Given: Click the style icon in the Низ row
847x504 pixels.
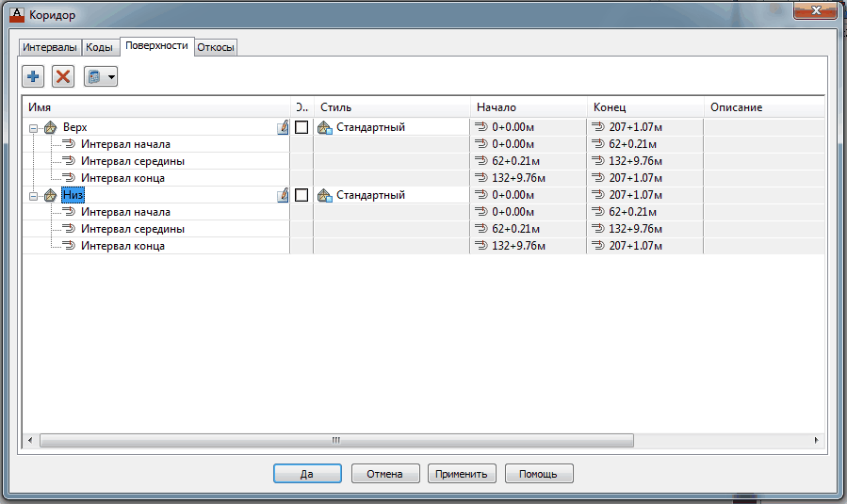Looking at the screenshot, I should (x=325, y=195).
